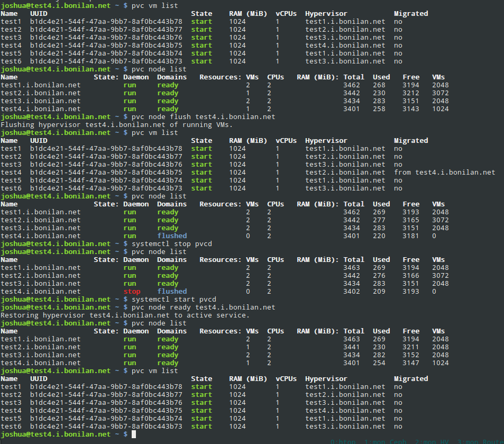Click the free memory value 3181
Viewport: 504px width, 444px height.
[411, 236]
